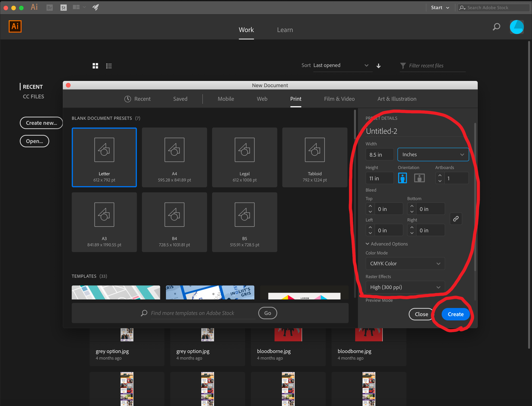Increase Artboards count with the stepper
Viewport: 532px width, 406px height.
pyautogui.click(x=440, y=176)
